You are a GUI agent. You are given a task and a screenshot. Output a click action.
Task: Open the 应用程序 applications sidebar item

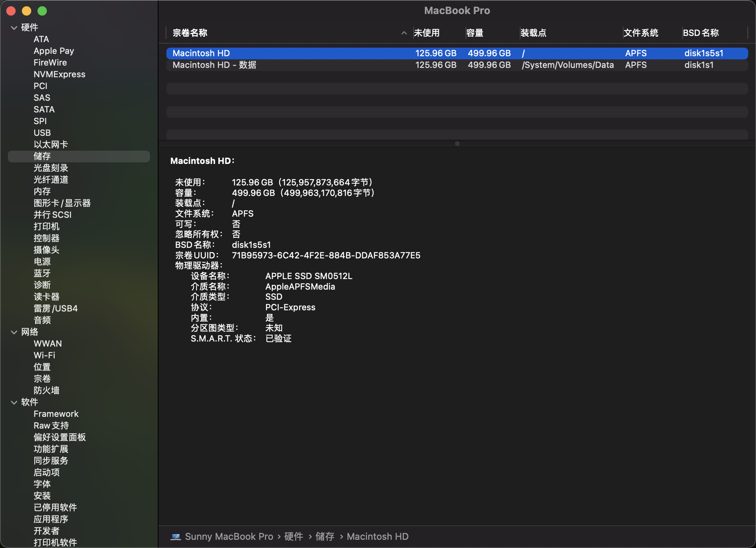pos(51,519)
